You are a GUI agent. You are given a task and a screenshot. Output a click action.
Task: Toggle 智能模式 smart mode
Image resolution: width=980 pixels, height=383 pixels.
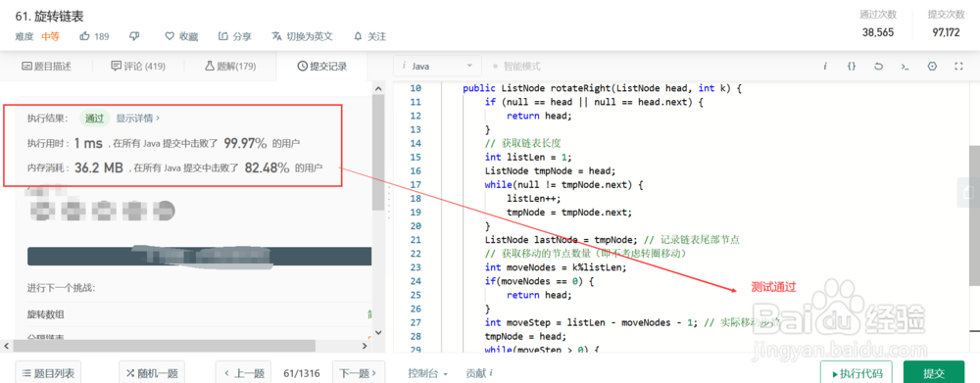pos(516,66)
